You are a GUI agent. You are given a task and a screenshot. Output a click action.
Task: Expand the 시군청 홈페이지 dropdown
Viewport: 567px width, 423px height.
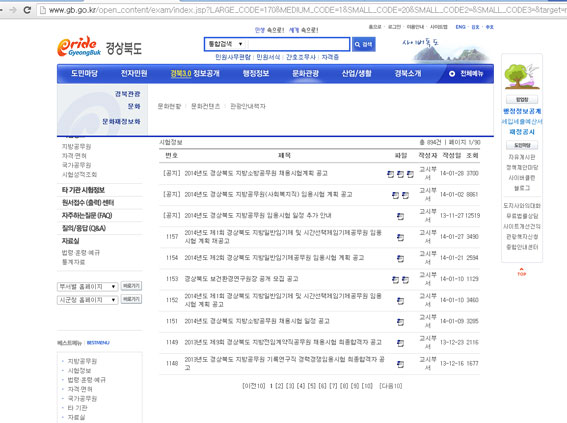tap(88, 300)
